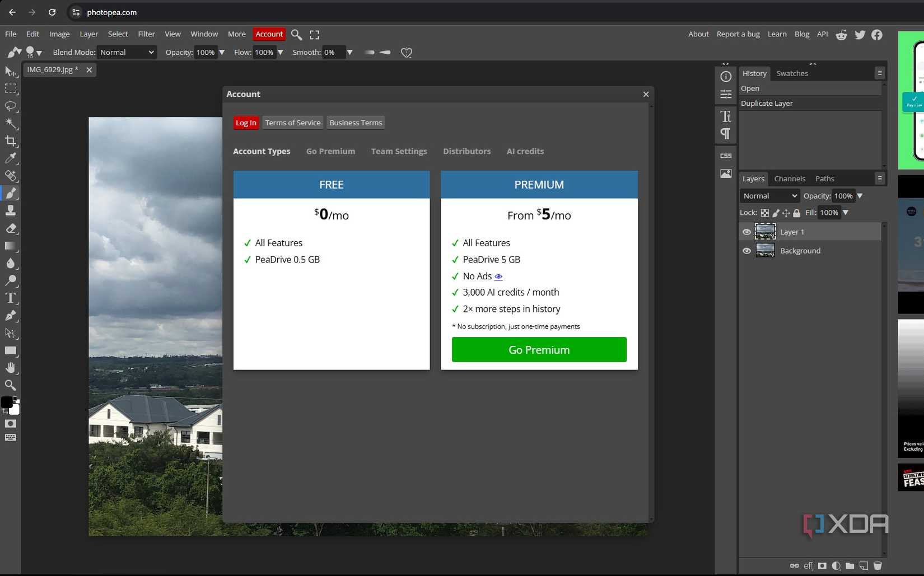Activate the Type tool

coord(11,298)
